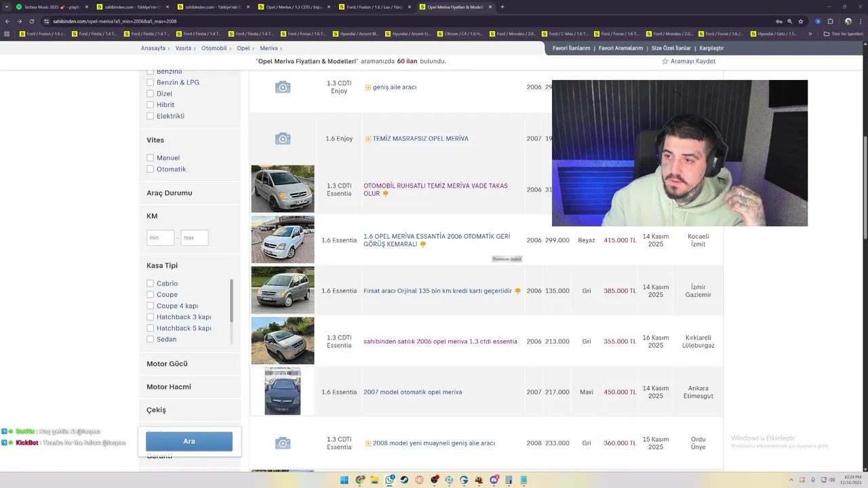Screen dimensions: 868x488
Task: Open Notepad from the taskbar
Action: [524, 480]
